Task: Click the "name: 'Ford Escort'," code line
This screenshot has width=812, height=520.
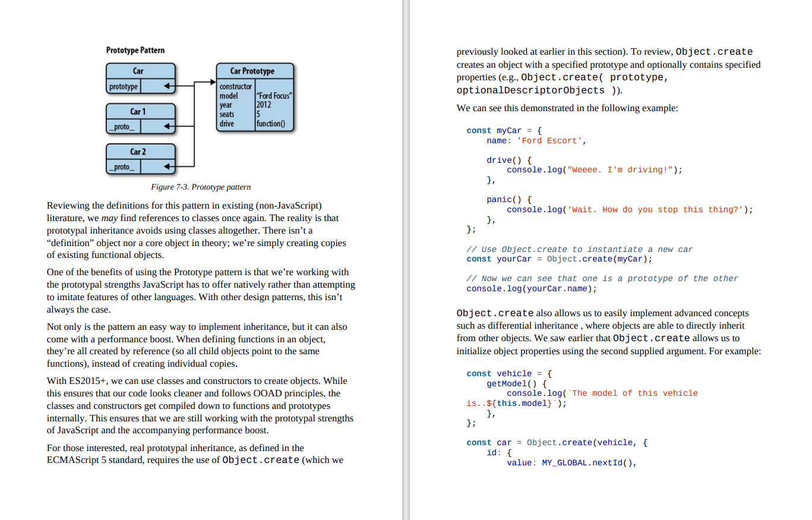Action: tap(536, 140)
